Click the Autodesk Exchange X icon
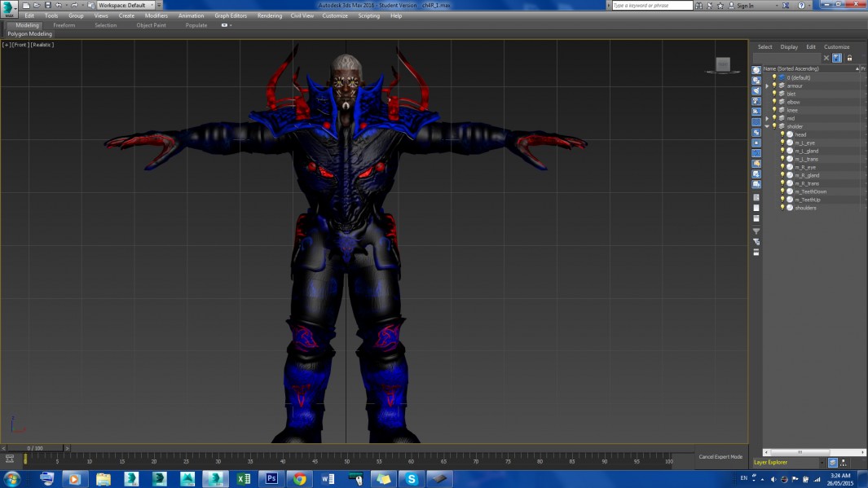The width and height of the screenshot is (868, 488). (x=786, y=6)
